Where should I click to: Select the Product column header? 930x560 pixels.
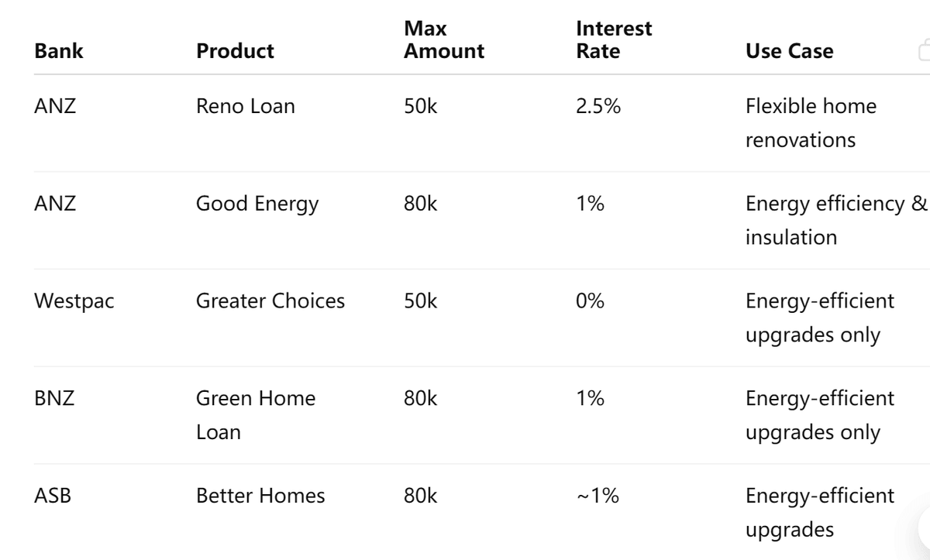pos(235,51)
